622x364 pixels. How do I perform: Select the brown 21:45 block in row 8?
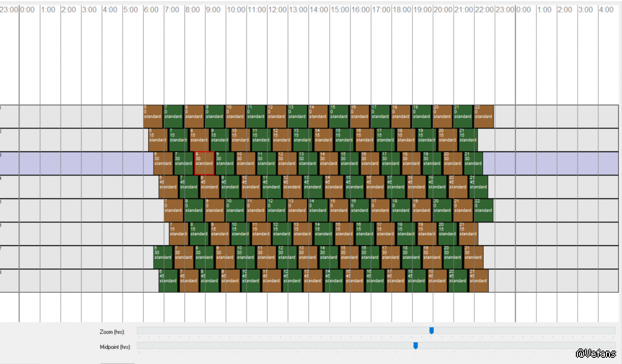pos(478,281)
